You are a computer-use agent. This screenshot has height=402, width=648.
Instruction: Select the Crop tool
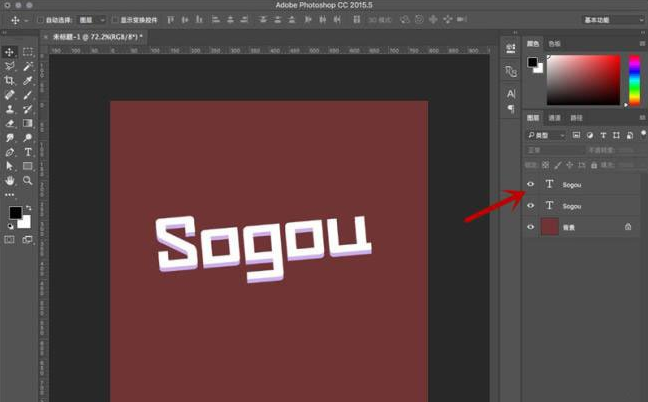pyautogui.click(x=10, y=80)
